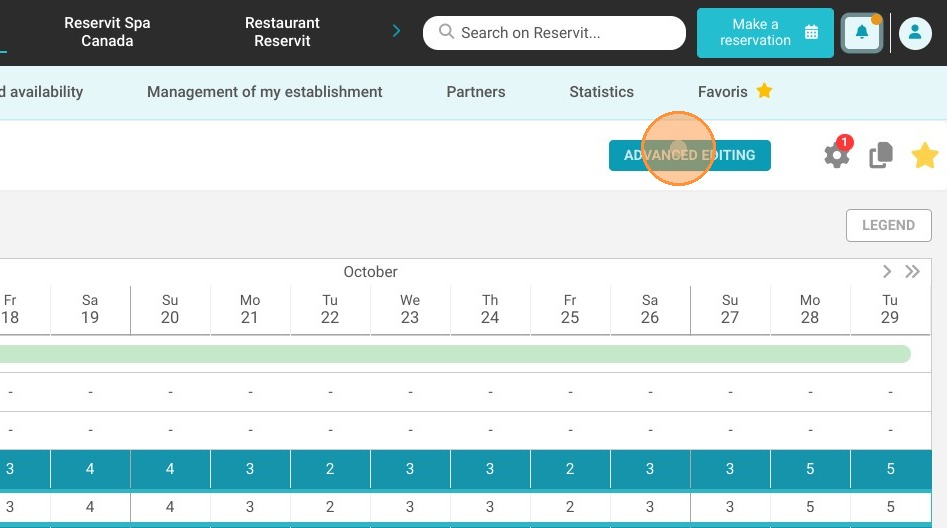The image size is (947, 528).
Task: Click the copy/duplicate icon
Action: (881, 155)
